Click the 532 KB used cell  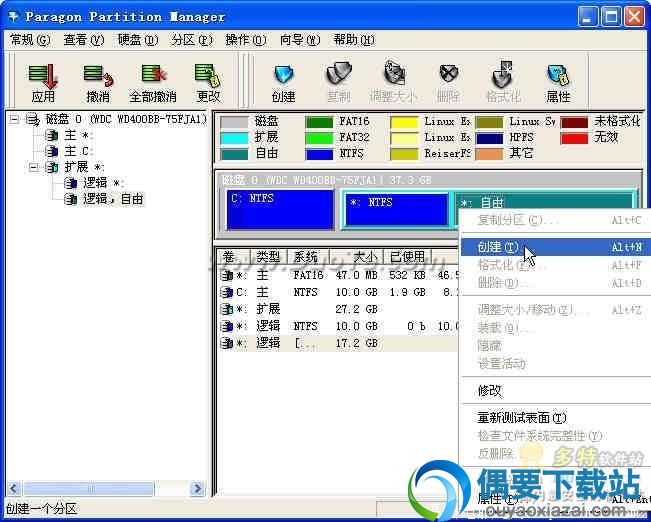point(407,275)
